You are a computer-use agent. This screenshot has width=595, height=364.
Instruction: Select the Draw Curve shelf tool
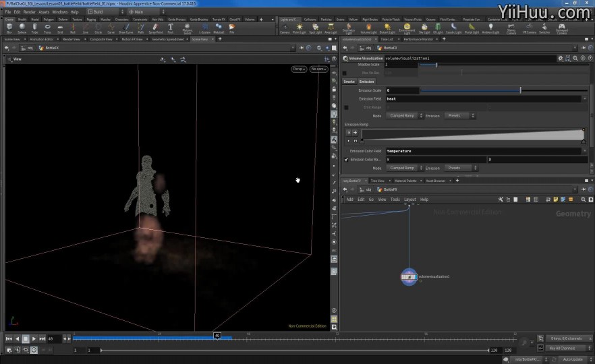[125, 28]
